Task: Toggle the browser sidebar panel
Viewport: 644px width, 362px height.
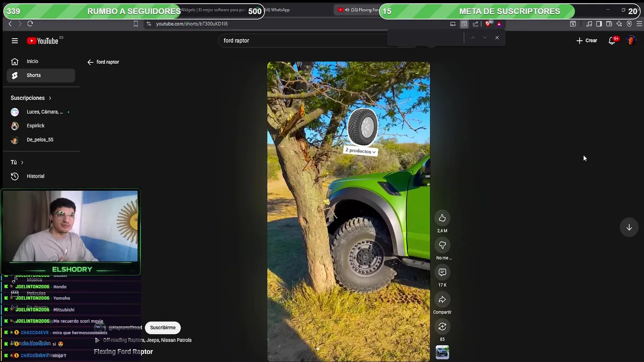Action: [599, 24]
